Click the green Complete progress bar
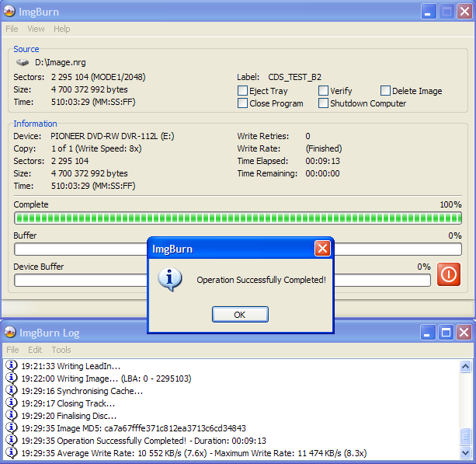Image resolution: width=476 pixels, height=464 pixels. click(x=238, y=218)
